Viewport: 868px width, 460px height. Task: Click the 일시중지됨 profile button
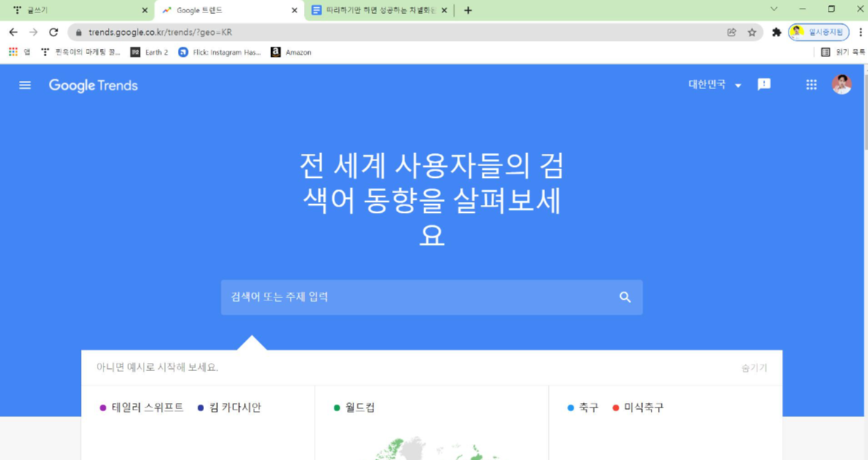click(818, 32)
